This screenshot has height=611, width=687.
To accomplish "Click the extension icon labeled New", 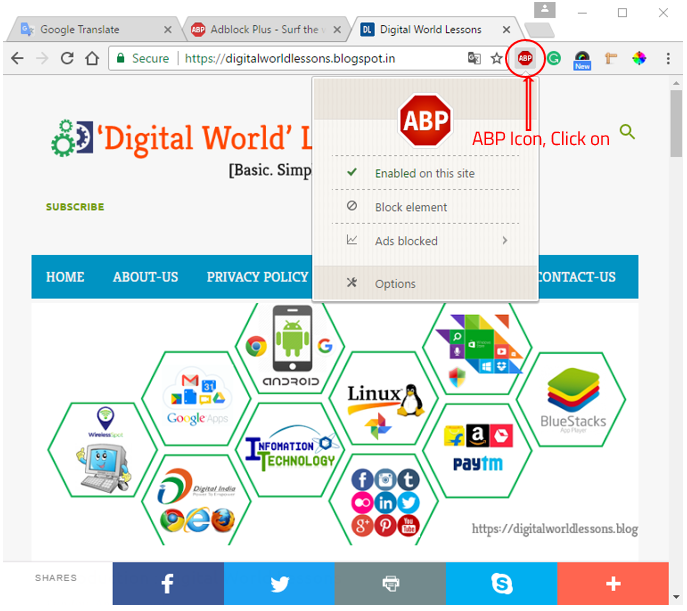I will pos(582,60).
